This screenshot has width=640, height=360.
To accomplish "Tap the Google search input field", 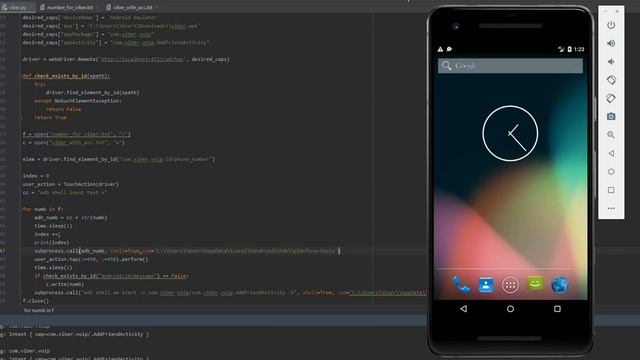I will tap(510, 66).
